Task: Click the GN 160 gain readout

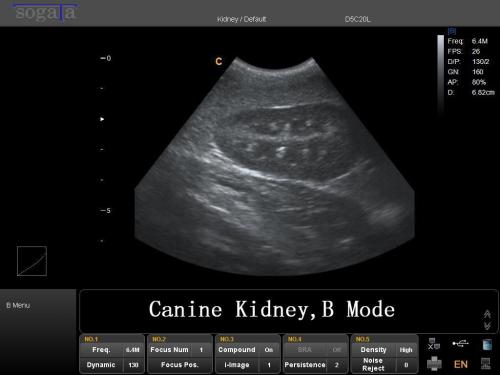Action: (x=465, y=72)
